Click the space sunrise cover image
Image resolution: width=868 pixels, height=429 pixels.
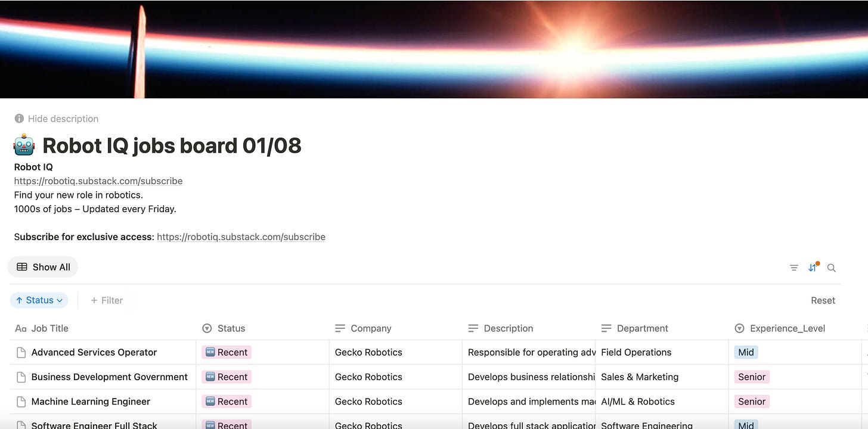click(434, 49)
